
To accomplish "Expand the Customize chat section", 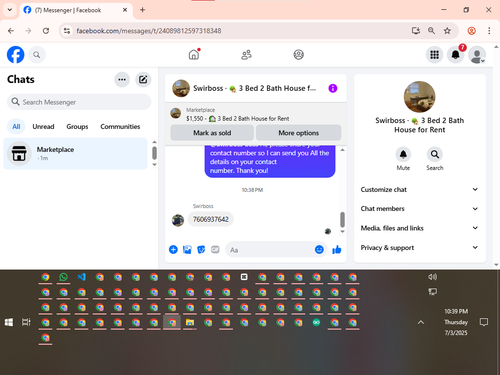I will 419,190.
